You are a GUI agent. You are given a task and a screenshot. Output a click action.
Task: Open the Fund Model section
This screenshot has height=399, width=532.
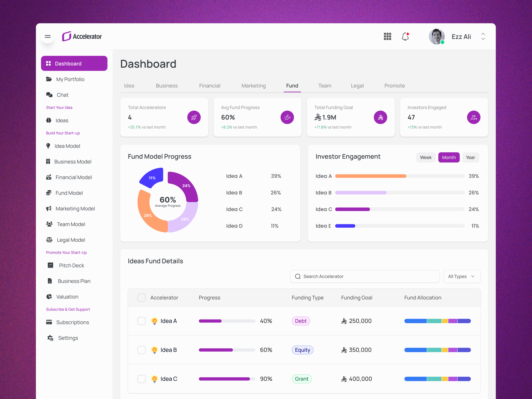69,193
